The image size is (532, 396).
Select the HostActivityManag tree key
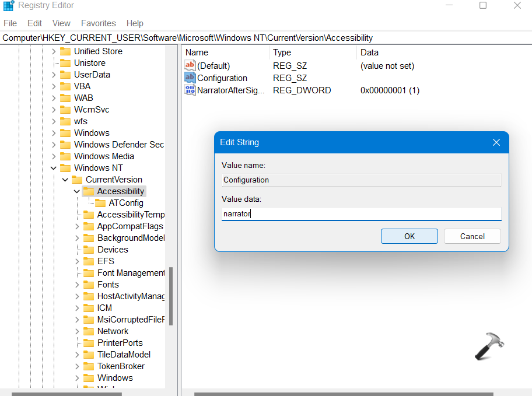click(131, 296)
